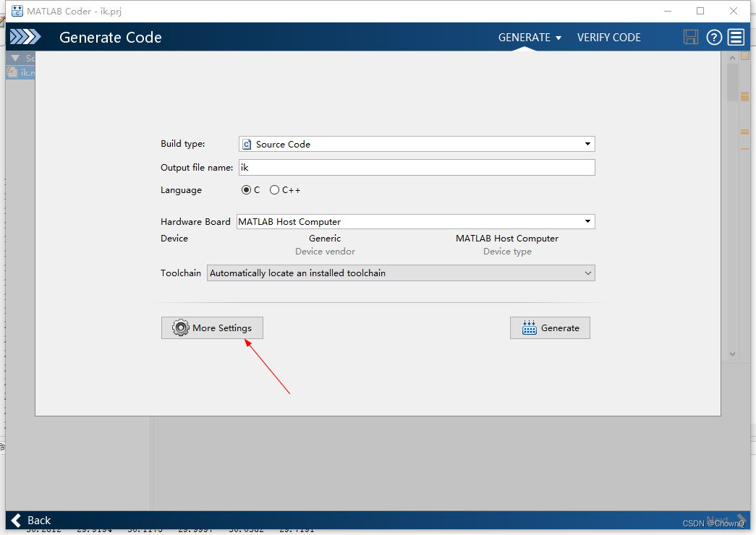This screenshot has width=756, height=535.
Task: Click the 'Device vendor' label text
Action: (325, 252)
